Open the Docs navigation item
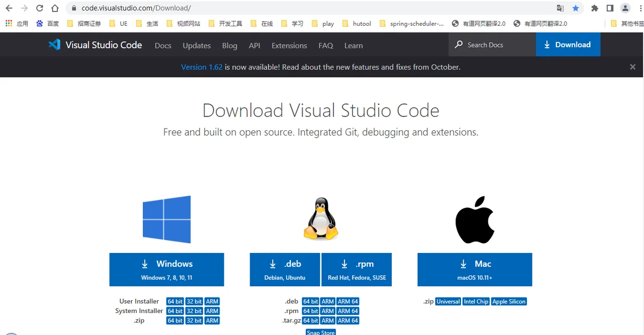This screenshot has width=644, height=335. [x=163, y=46]
